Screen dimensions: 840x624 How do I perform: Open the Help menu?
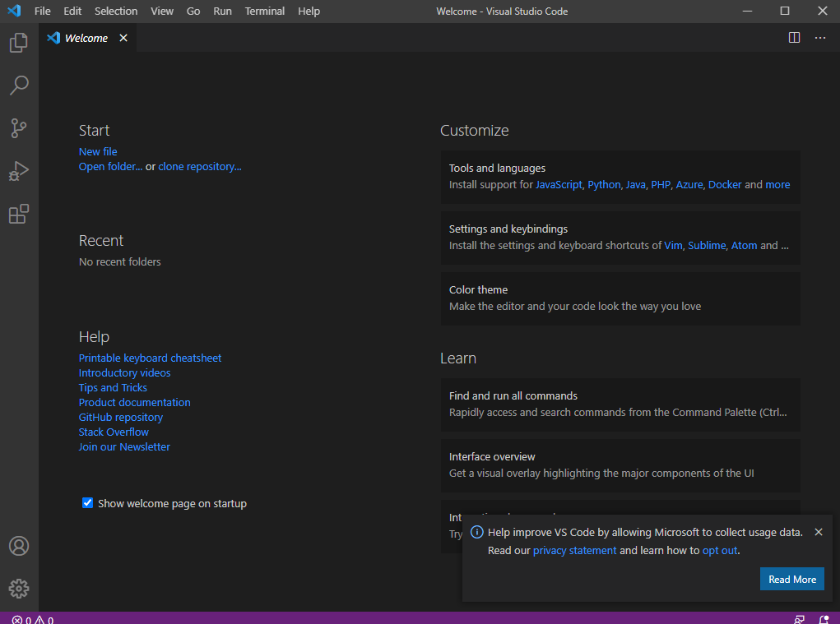[x=309, y=11]
